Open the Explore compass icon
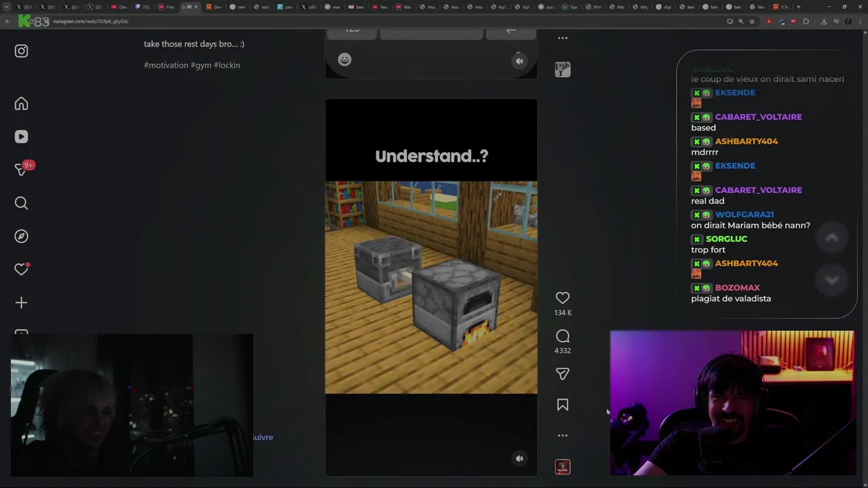The width and height of the screenshot is (868, 488). pyautogui.click(x=22, y=237)
